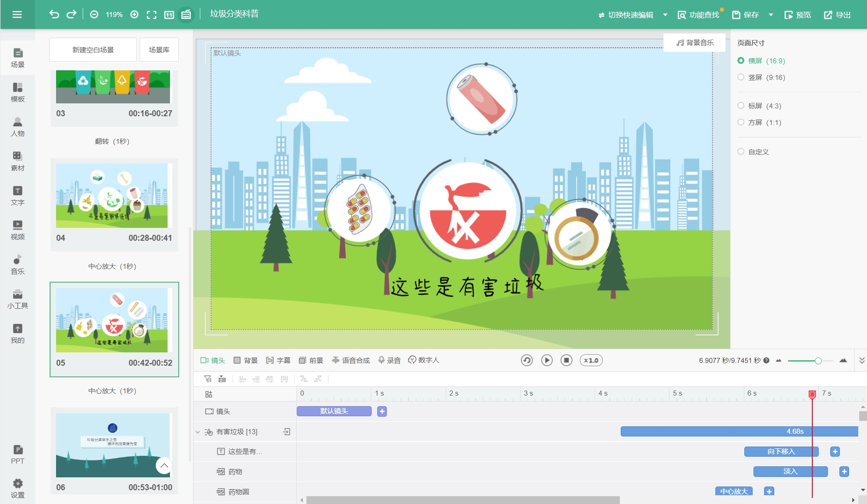Open the 视频 video panel
Image resolution: width=867 pixels, height=504 pixels.
click(17, 230)
